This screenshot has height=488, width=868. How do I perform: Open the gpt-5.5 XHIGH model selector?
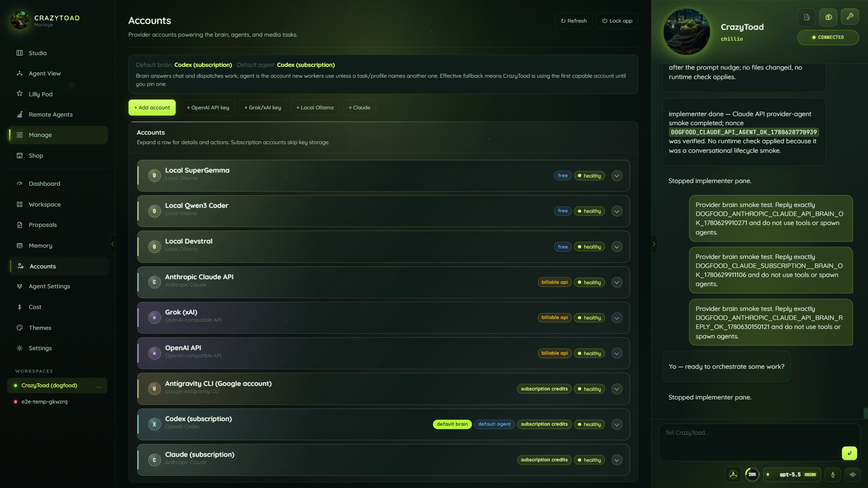792,474
